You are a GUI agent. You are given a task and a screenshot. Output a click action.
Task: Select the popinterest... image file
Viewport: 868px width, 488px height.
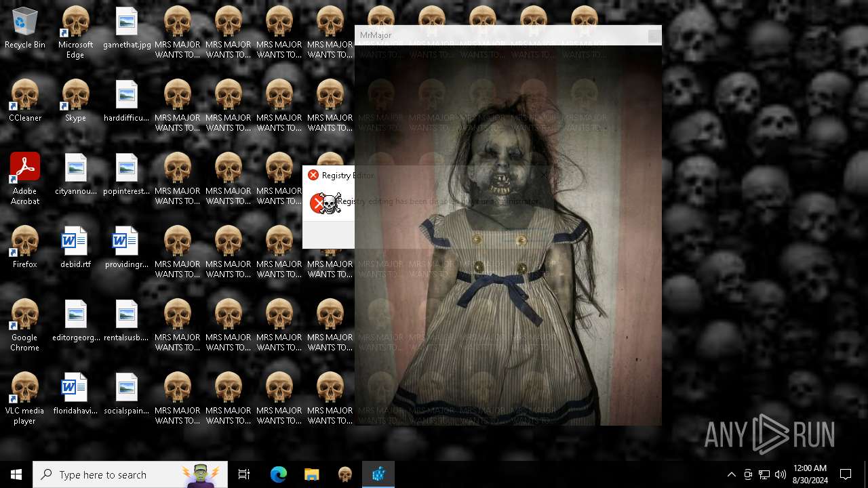[127, 174]
